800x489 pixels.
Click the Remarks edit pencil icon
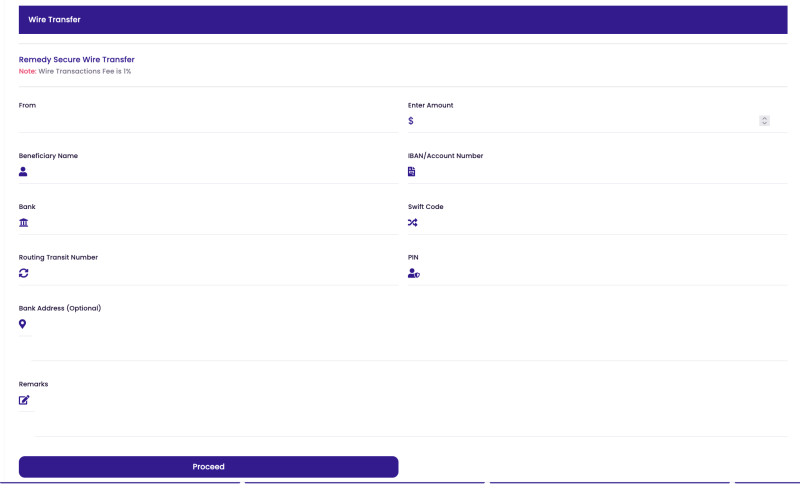click(x=24, y=400)
